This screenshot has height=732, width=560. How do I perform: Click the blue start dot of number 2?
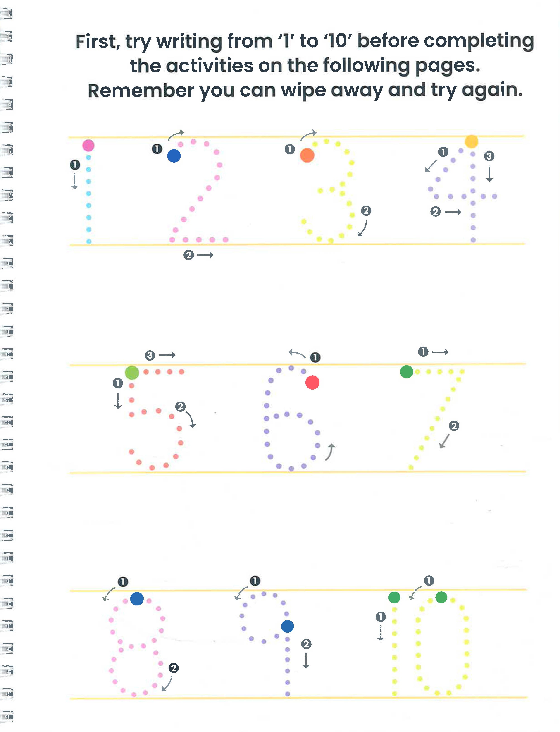pyautogui.click(x=174, y=156)
